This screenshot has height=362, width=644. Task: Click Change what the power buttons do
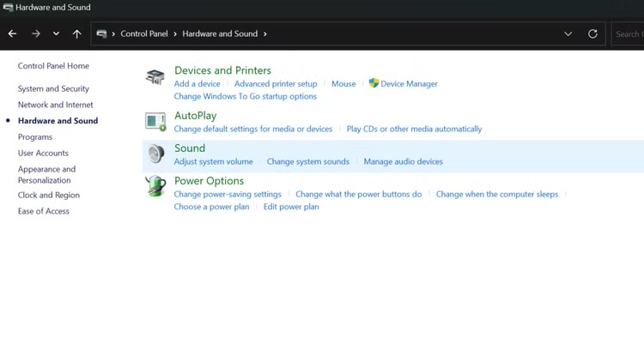tap(358, 195)
